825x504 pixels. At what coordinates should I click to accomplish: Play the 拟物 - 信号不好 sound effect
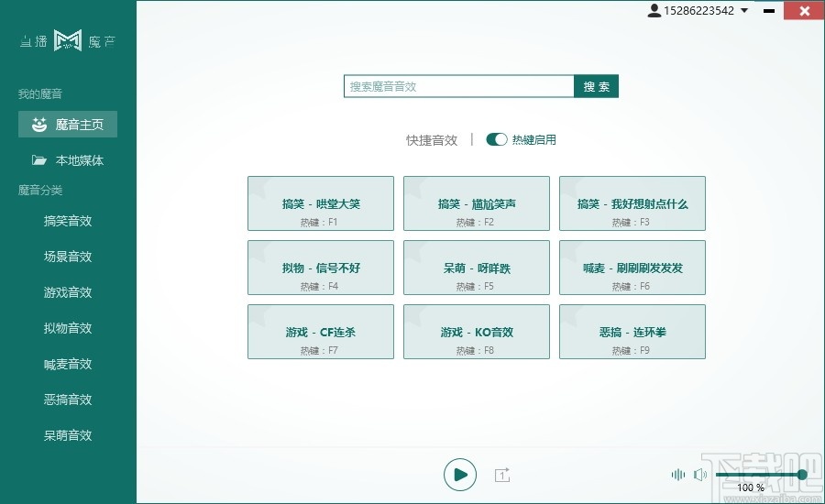click(321, 268)
